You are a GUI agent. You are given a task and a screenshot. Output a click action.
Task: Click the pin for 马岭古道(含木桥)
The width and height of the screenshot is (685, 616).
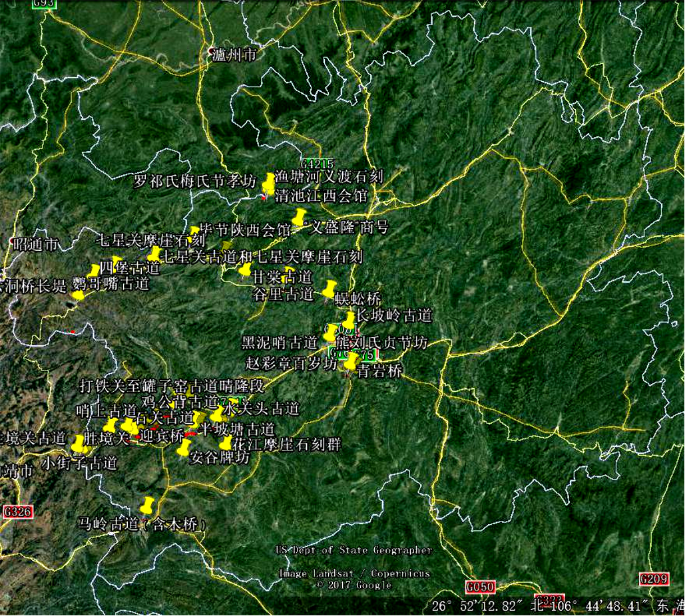click(146, 506)
